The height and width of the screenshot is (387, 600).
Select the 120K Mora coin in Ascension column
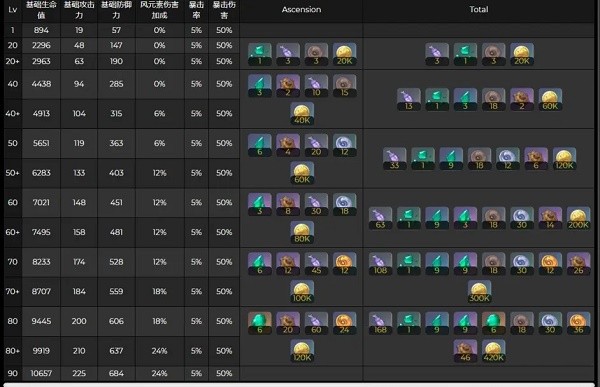(302, 351)
